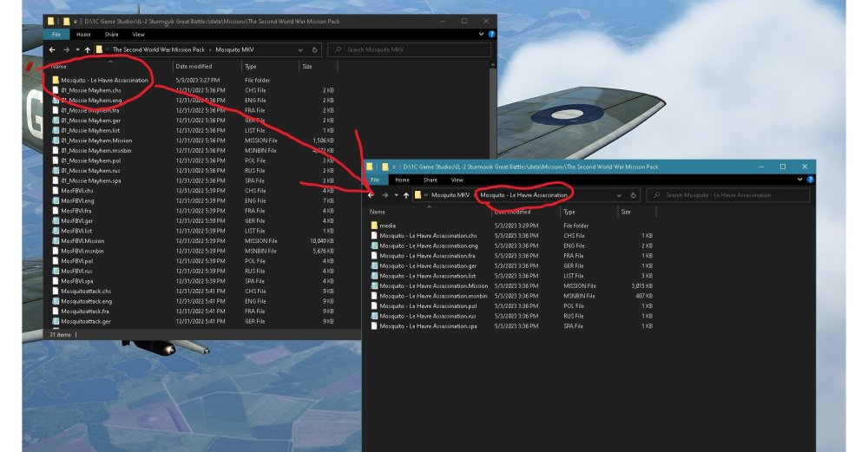This screenshot has width=868, height=452.
Task: Switch to View tab in Le Havre window
Action: click(x=456, y=180)
